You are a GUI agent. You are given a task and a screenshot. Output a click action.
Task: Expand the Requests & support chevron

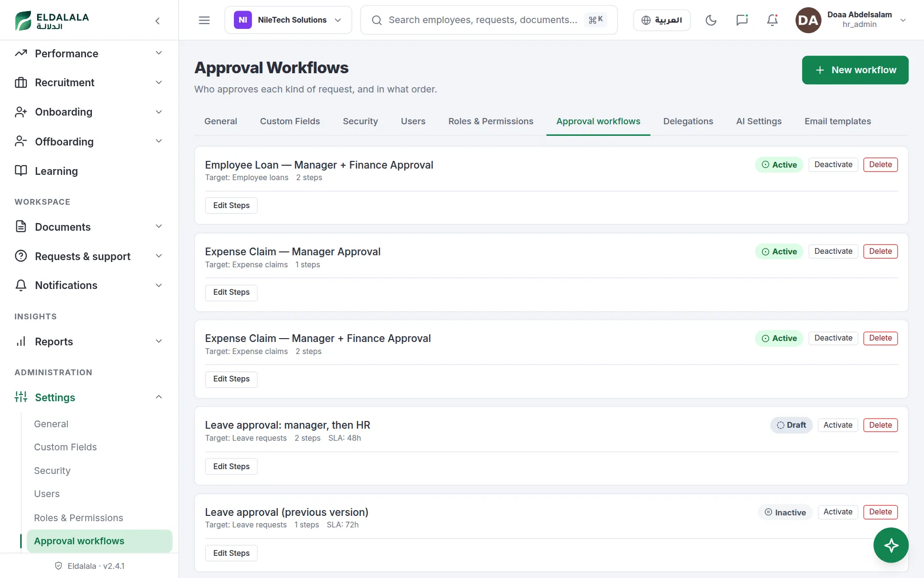coord(159,256)
